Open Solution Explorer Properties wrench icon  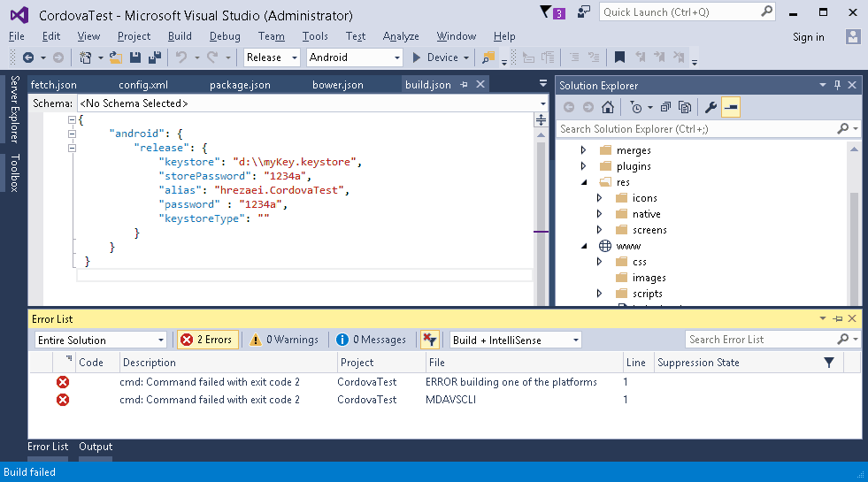point(711,107)
